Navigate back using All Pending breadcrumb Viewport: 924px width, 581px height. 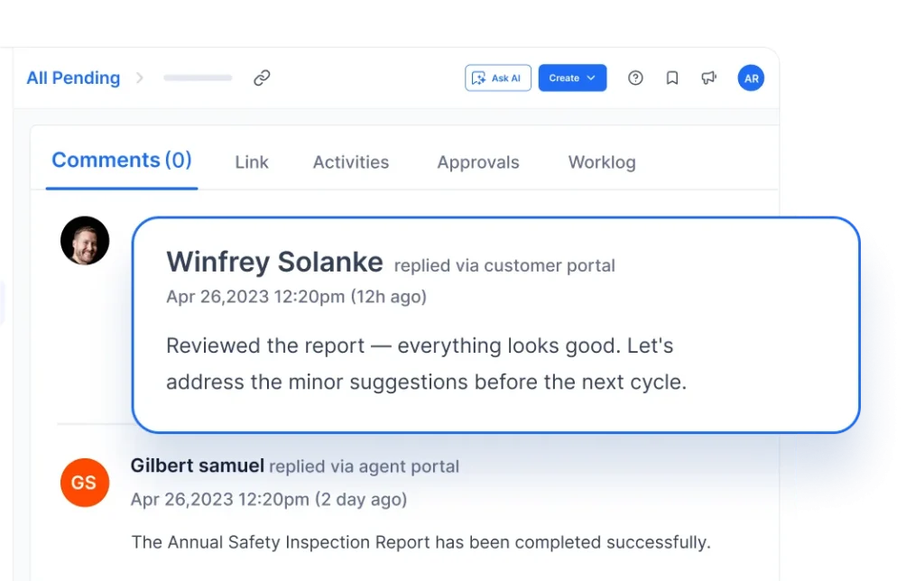(x=73, y=78)
